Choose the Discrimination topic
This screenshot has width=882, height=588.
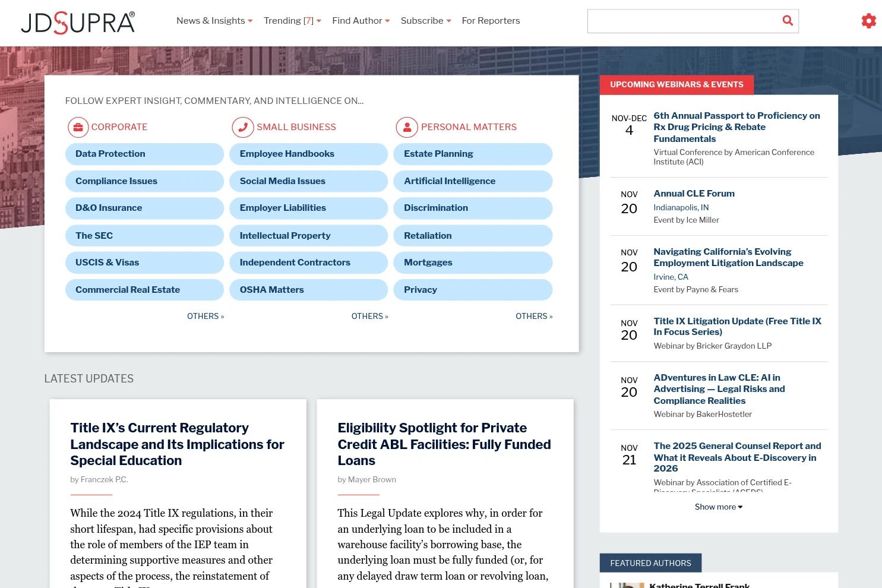pyautogui.click(x=473, y=208)
